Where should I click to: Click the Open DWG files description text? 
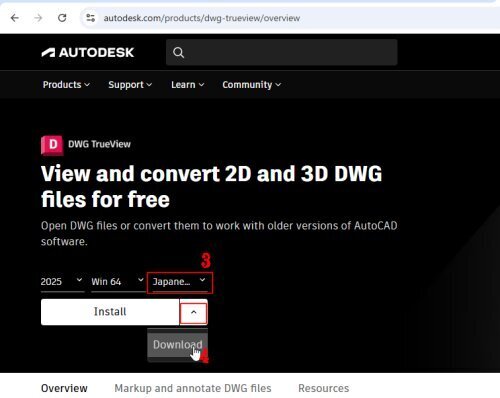(219, 234)
